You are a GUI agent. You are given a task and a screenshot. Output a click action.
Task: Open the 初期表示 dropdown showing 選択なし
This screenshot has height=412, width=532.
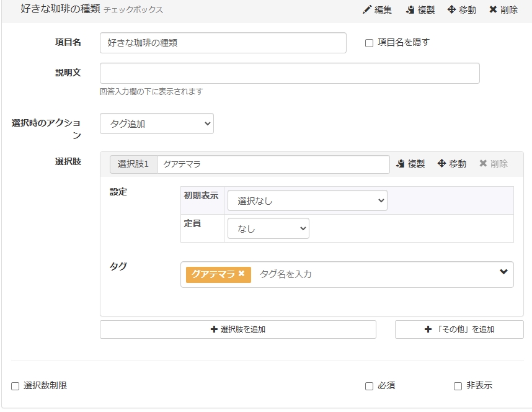click(307, 201)
